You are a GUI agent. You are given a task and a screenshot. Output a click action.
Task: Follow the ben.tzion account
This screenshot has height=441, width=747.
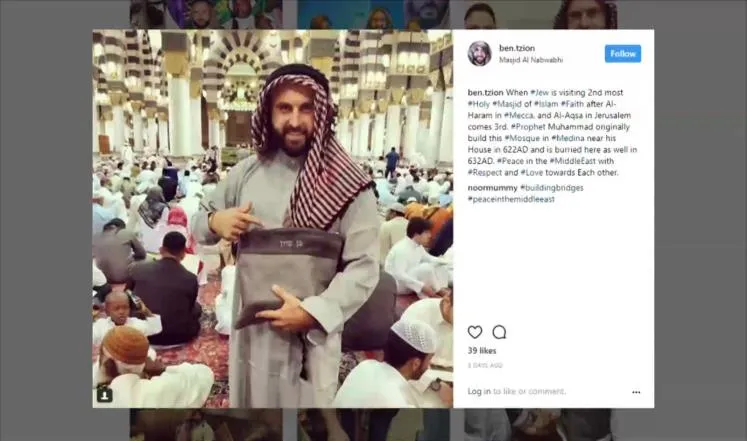623,54
